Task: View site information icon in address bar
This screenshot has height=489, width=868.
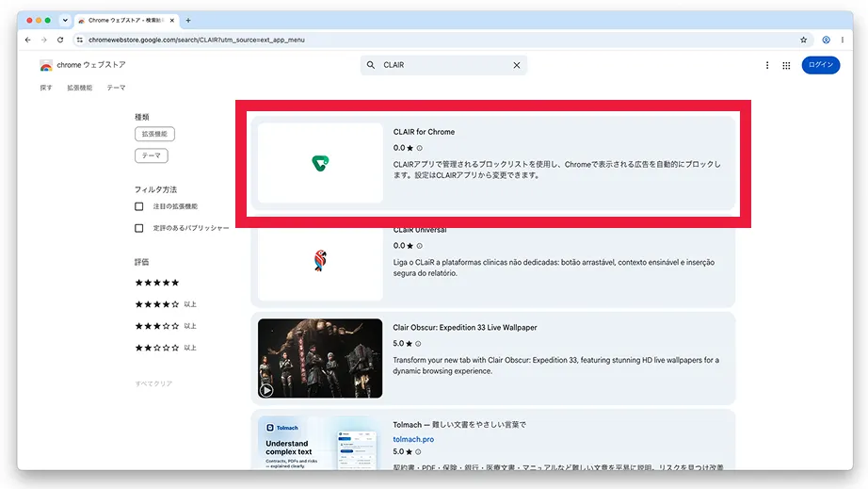Action: 80,40
